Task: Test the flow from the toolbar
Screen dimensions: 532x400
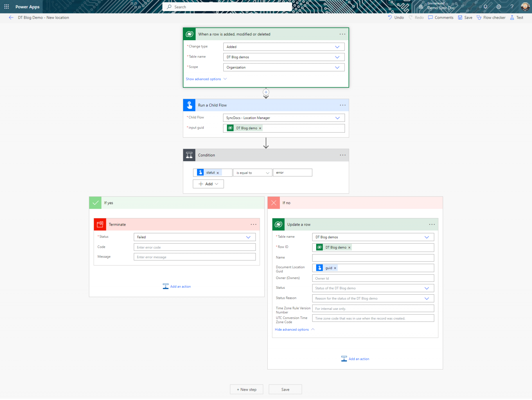Action: (x=516, y=17)
